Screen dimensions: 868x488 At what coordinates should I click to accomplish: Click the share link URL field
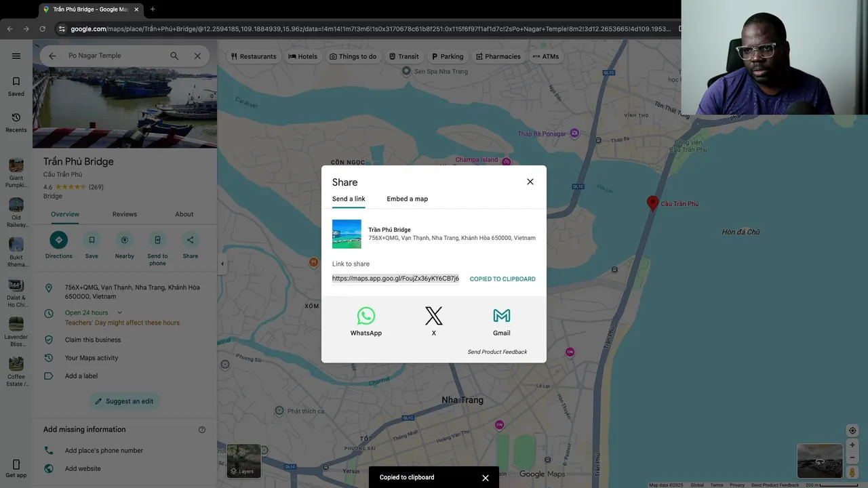[395, 279]
